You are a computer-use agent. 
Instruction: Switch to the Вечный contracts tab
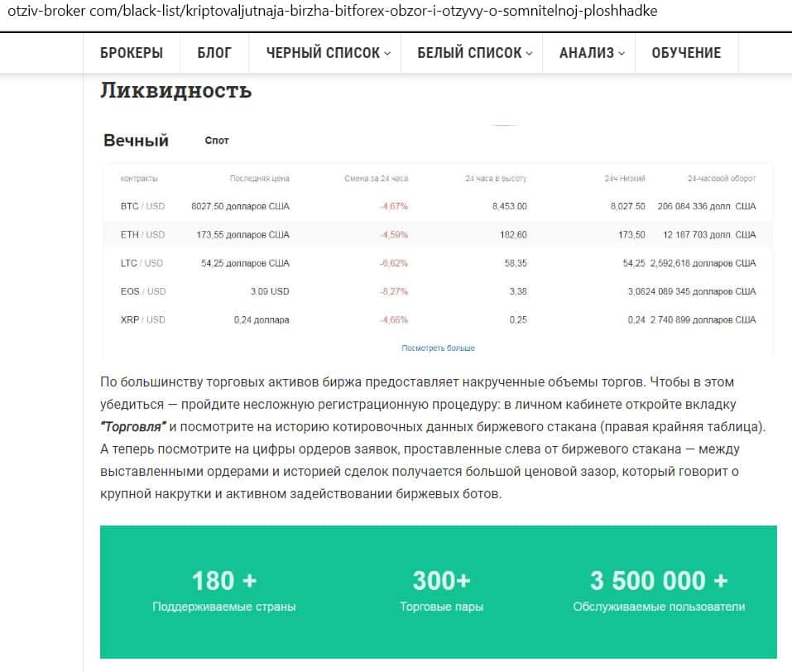136,141
